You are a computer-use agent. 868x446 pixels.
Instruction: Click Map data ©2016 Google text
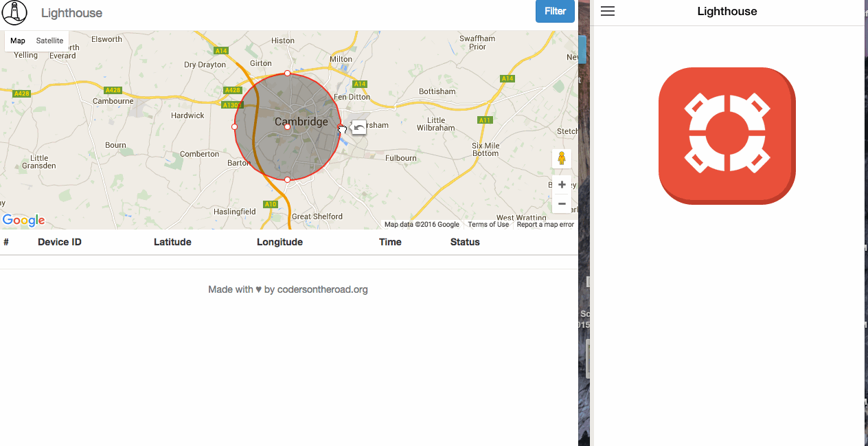click(x=422, y=225)
